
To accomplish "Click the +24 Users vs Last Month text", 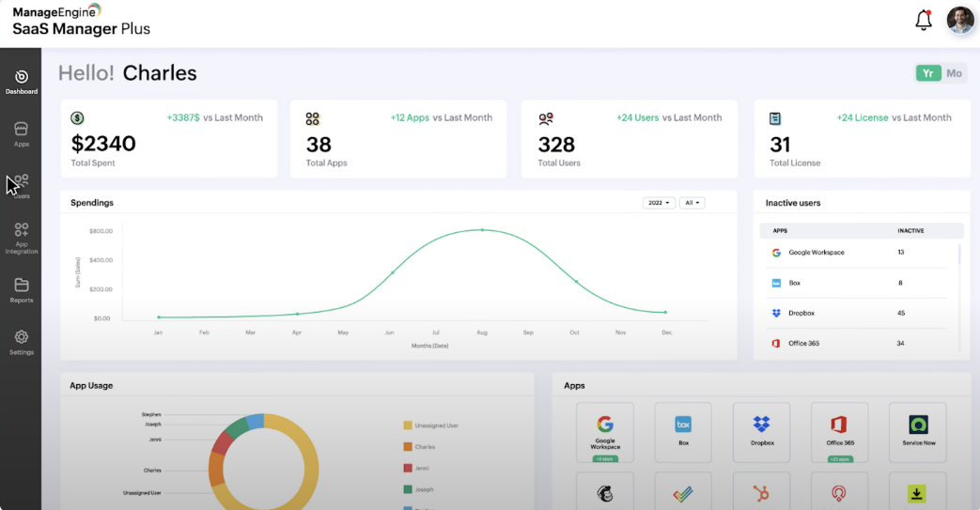I will 669,117.
